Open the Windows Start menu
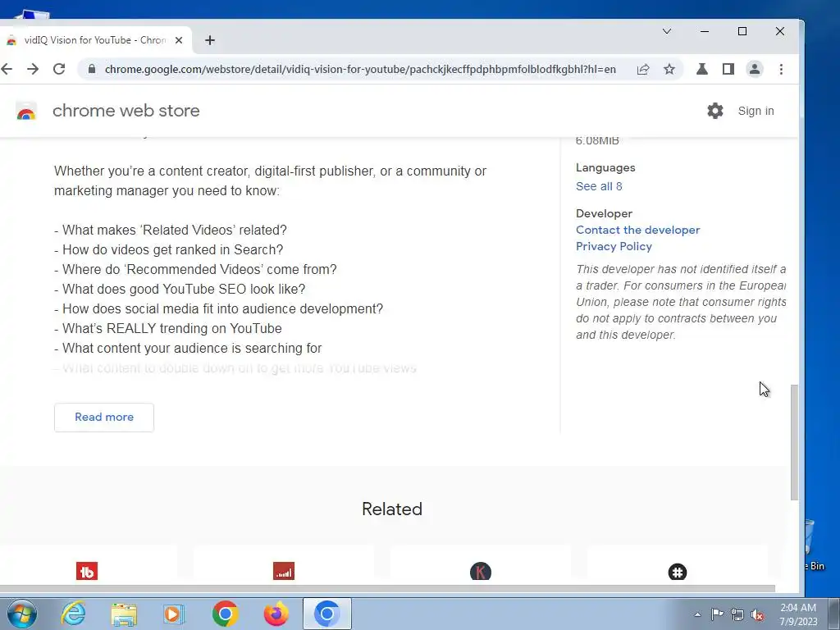The image size is (840, 630). pos(22,614)
